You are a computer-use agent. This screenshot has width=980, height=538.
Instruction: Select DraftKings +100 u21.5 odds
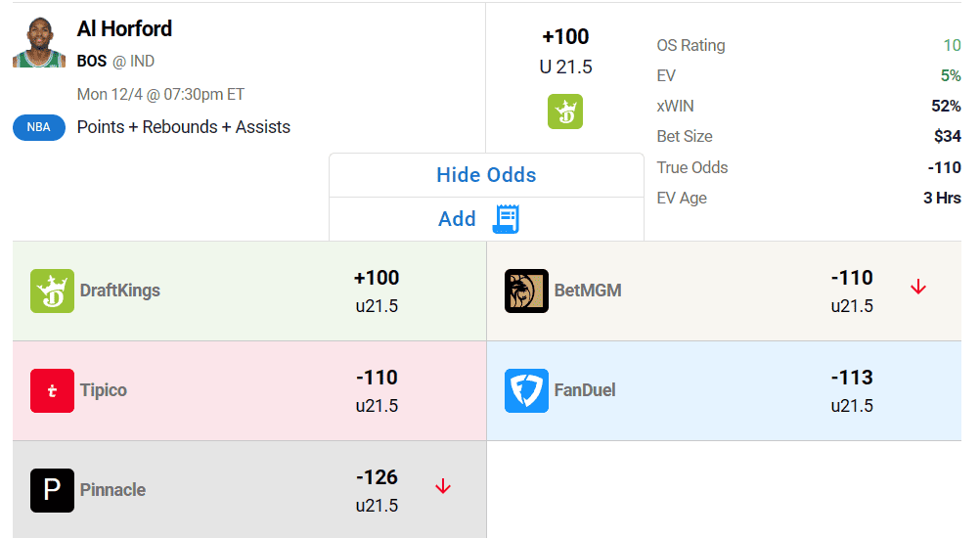[249, 291]
